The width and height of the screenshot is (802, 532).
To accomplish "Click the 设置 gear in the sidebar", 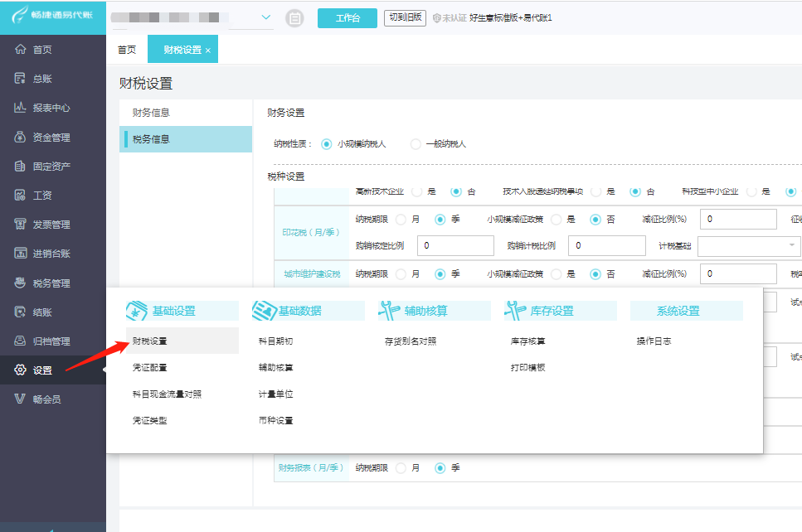I will pyautogui.click(x=20, y=370).
